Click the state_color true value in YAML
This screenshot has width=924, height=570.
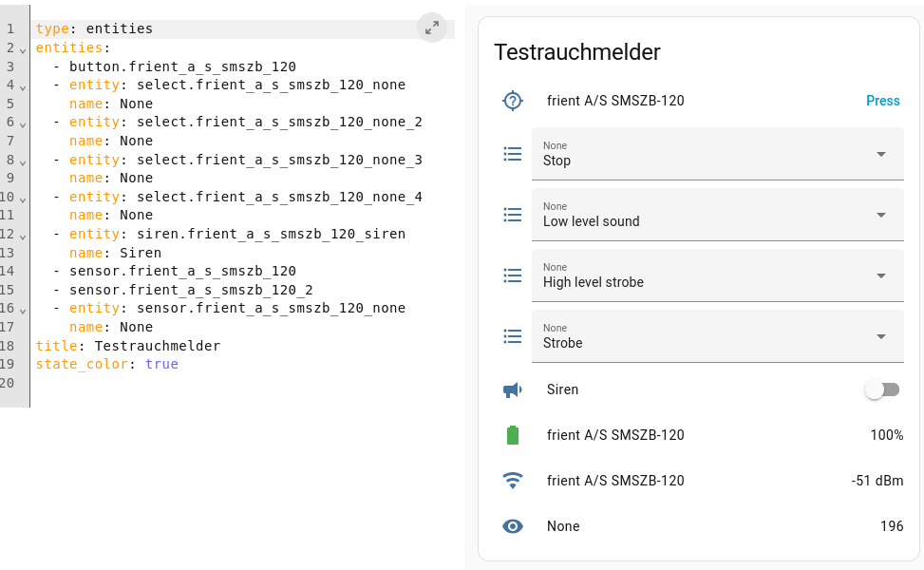tap(161, 364)
